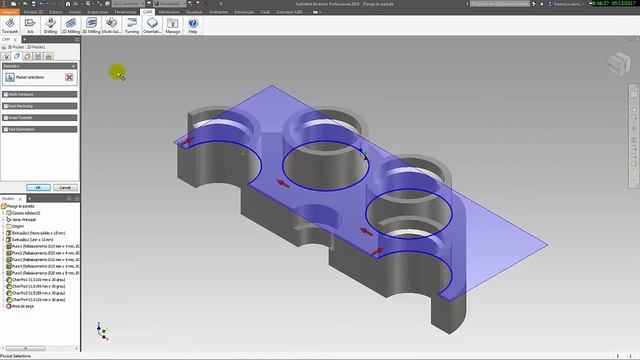
Task: Enable the Wrap Toolpath checkbox
Action: (x=6, y=118)
